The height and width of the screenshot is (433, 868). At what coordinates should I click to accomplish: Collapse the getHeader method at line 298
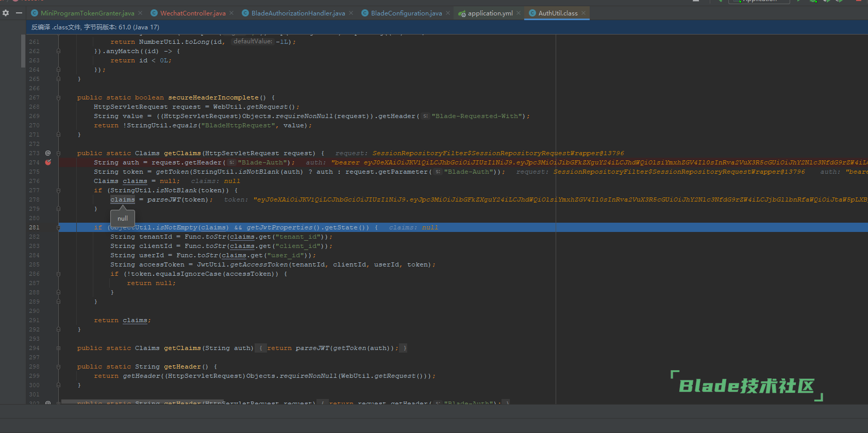[x=58, y=367]
